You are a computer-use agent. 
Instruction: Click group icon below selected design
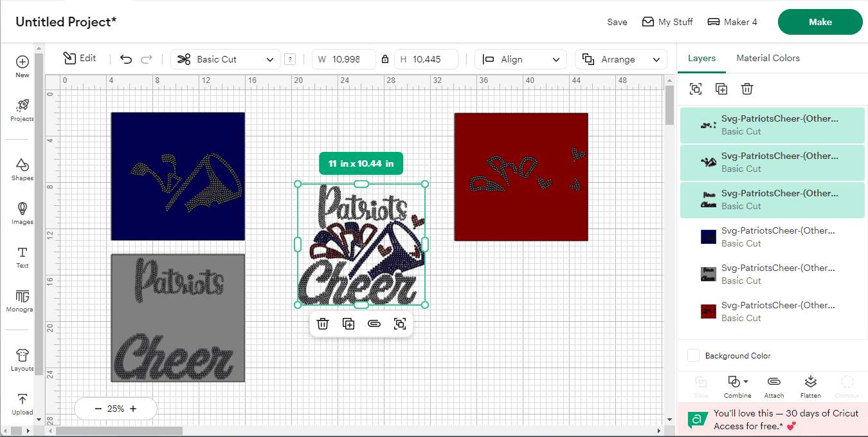point(400,324)
